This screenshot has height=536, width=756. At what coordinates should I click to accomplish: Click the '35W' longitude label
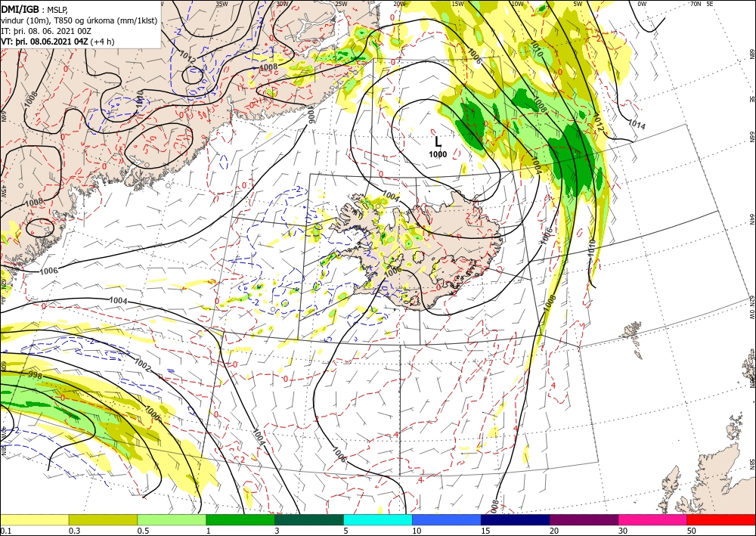222,4
